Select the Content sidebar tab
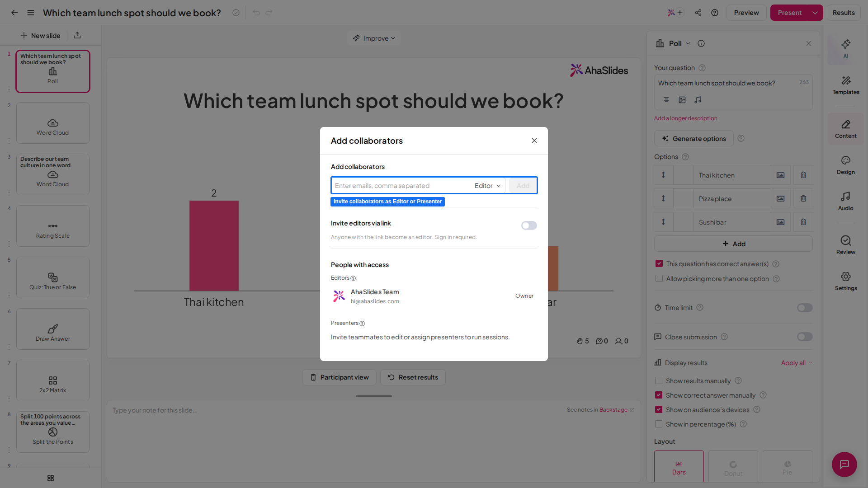The width and height of the screenshot is (868, 488). click(x=845, y=129)
